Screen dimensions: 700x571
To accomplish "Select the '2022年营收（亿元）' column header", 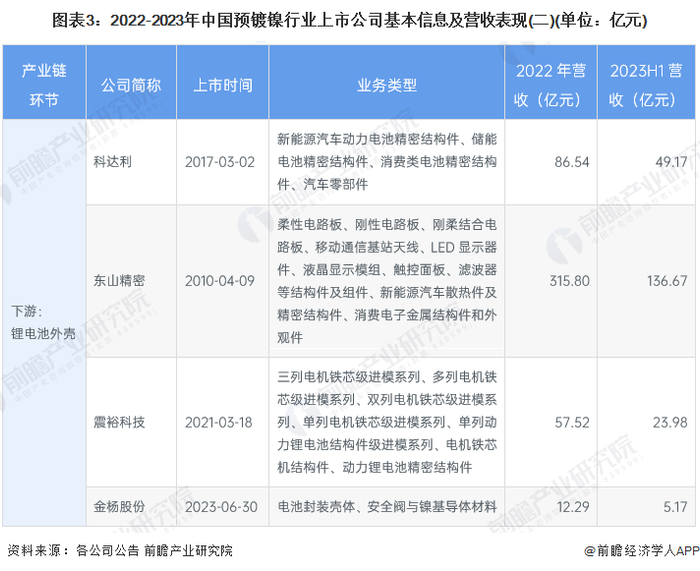I will [x=551, y=83].
